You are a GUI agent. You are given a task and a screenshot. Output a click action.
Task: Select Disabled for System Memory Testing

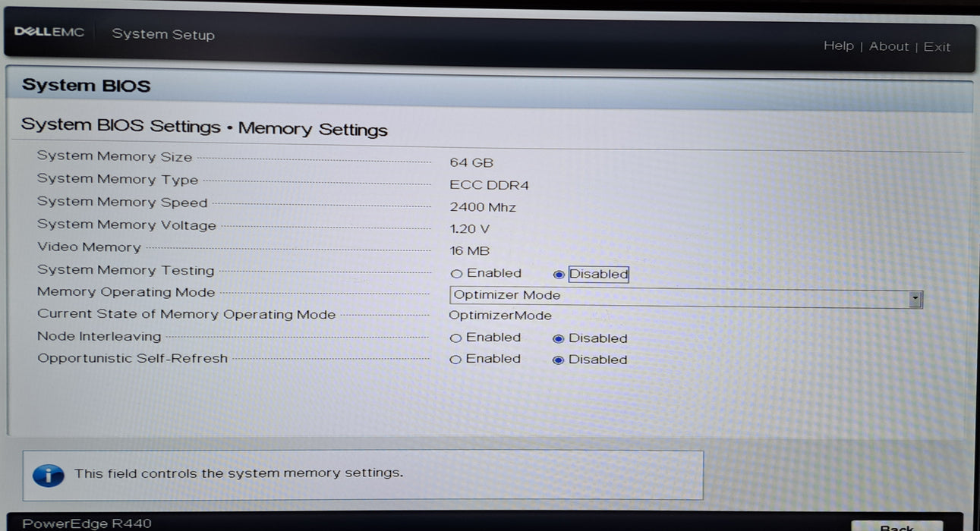pyautogui.click(x=559, y=275)
